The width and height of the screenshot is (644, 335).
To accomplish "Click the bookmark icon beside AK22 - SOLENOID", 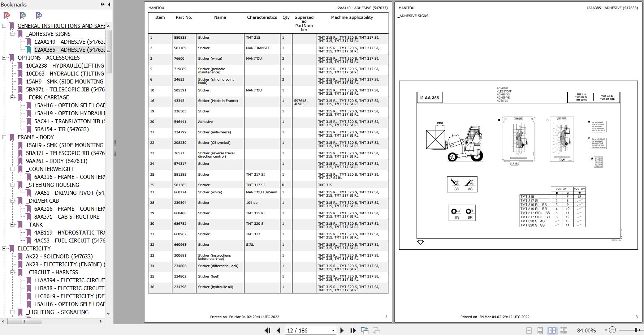I will tap(20, 257).
